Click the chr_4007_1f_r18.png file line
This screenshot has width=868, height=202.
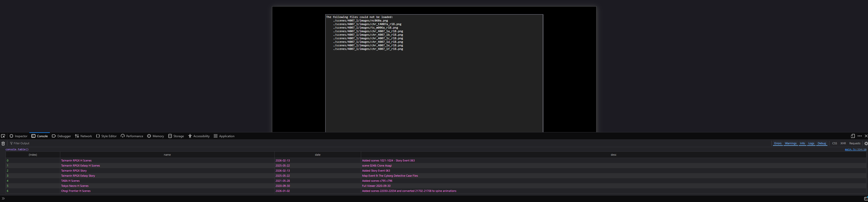click(368, 49)
